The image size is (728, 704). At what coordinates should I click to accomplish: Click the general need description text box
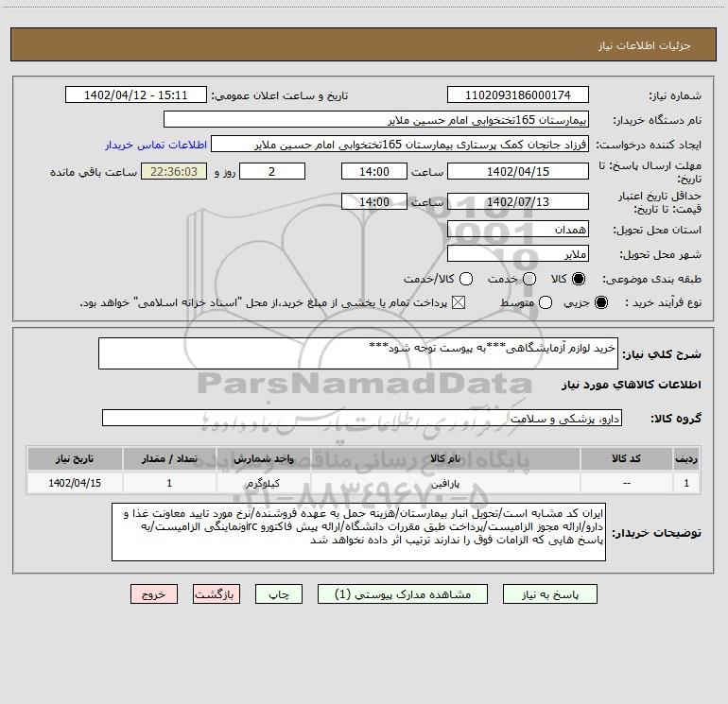(358, 353)
